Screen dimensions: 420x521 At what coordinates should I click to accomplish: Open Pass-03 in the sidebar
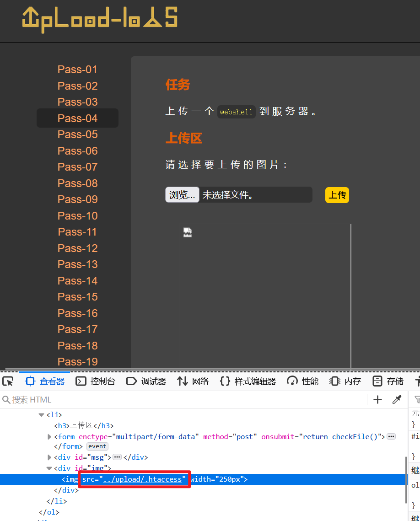tap(77, 102)
